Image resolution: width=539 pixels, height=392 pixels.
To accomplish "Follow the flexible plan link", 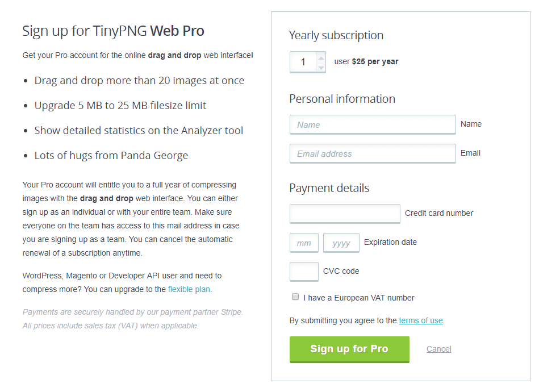I will point(190,289).
